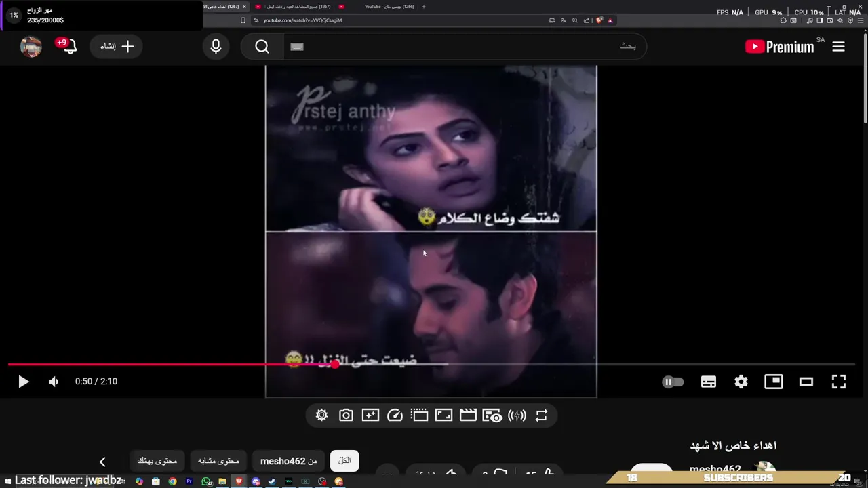The image size is (868, 488).
Task: Play the paused YouTube video
Action: point(23,382)
